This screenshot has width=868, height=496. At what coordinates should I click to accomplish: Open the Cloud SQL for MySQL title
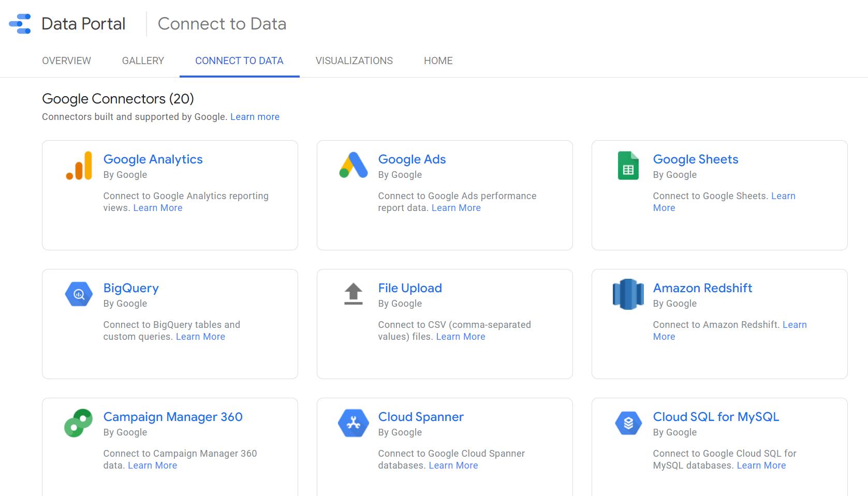coord(716,417)
